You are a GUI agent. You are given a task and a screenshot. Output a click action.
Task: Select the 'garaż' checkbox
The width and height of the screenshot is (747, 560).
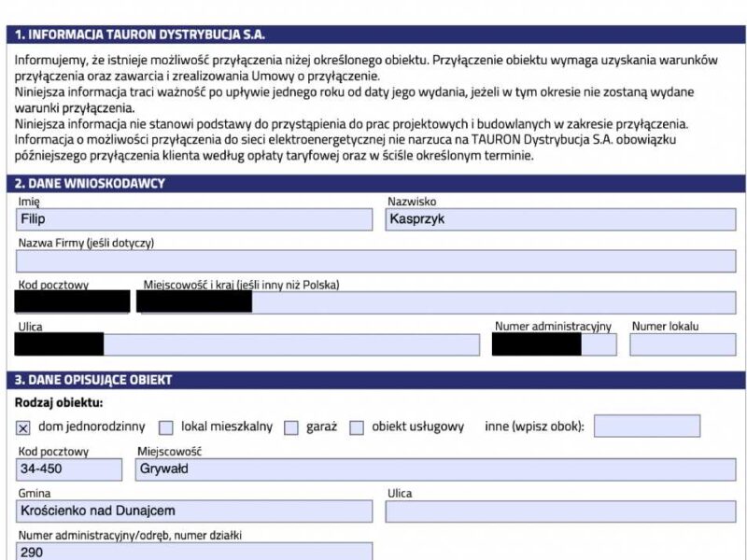pyautogui.click(x=291, y=427)
